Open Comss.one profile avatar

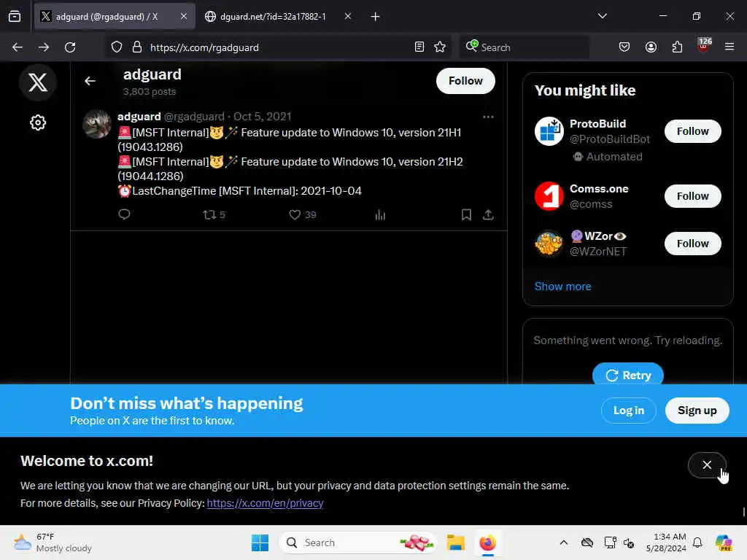pos(549,196)
